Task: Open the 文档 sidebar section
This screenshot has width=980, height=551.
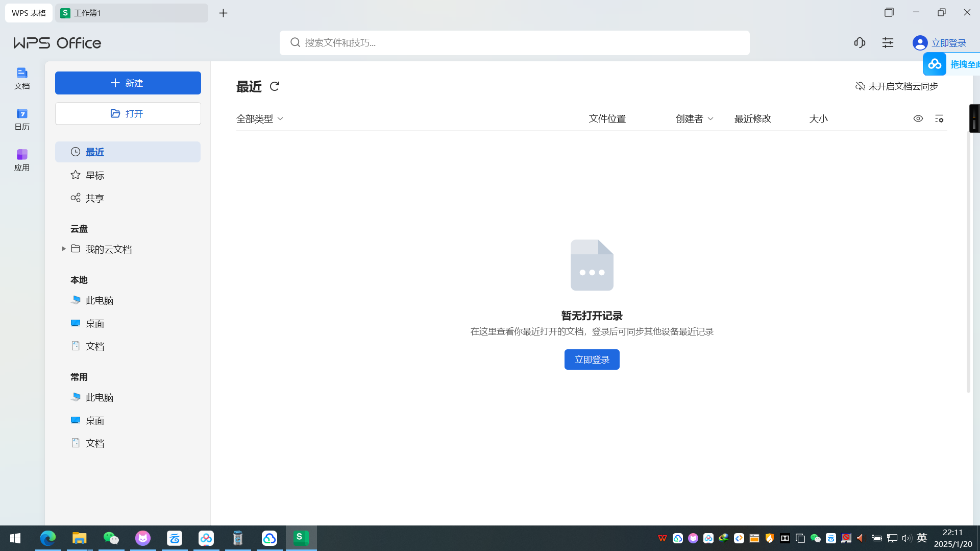Action: click(22, 78)
